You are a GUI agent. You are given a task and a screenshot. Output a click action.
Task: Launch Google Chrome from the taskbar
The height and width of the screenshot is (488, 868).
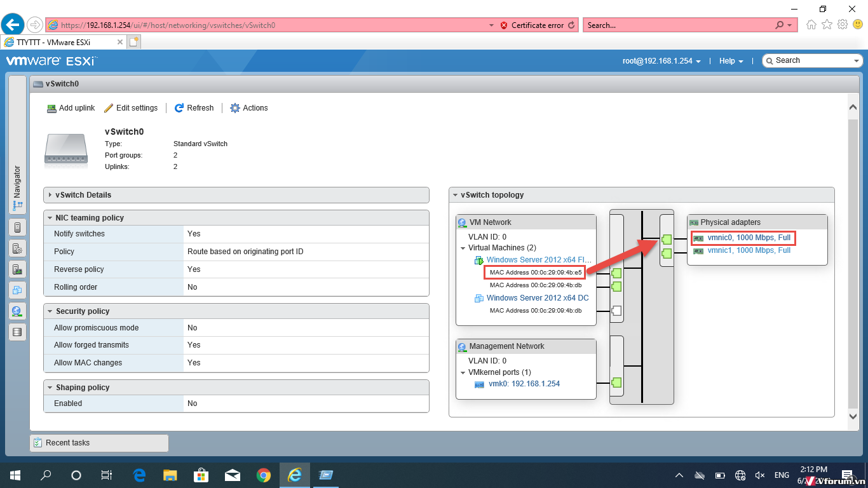click(264, 475)
